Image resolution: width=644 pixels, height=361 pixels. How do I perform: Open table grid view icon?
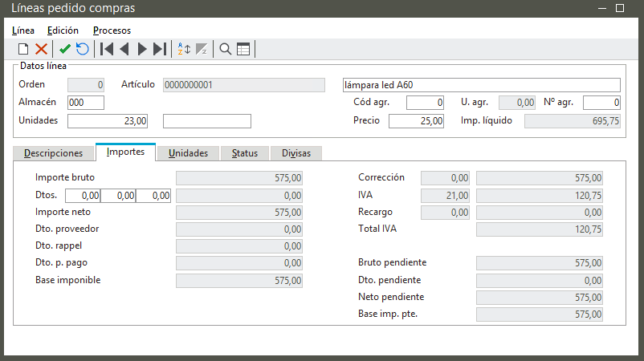(x=243, y=49)
